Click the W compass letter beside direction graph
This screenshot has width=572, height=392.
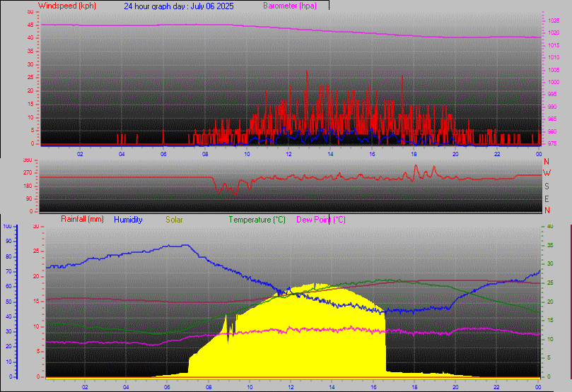coord(547,173)
